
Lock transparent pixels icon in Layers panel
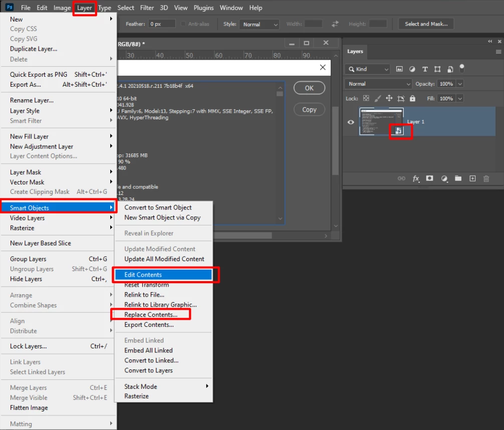pos(366,98)
